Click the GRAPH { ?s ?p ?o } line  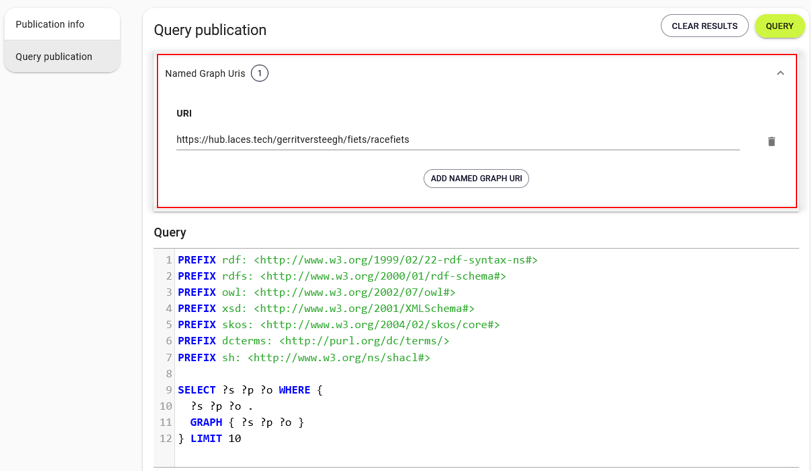coord(247,422)
